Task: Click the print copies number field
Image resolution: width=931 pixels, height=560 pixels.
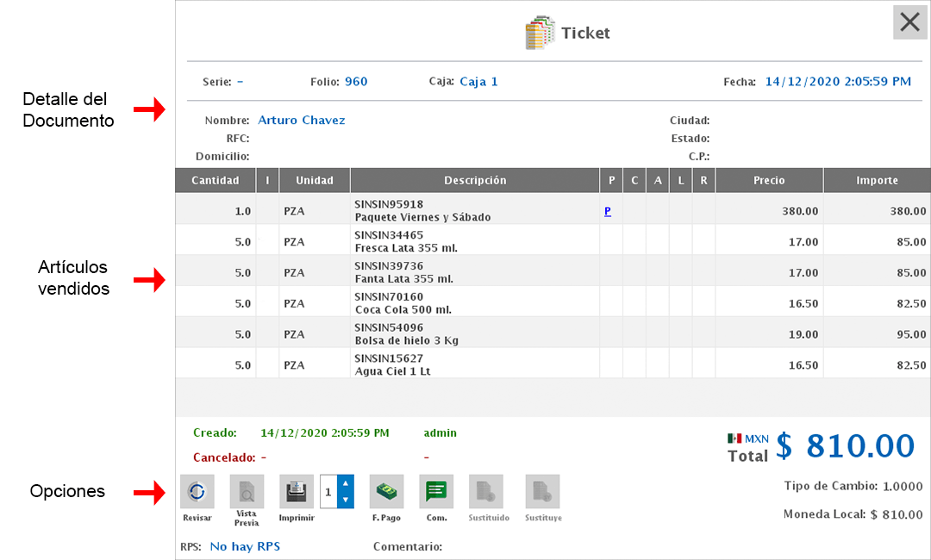Action: [328, 491]
